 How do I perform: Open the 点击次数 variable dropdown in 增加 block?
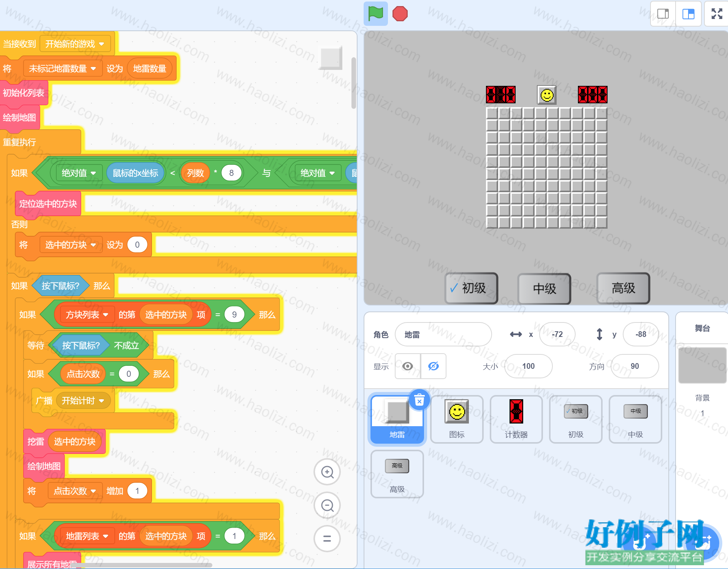[75, 491]
